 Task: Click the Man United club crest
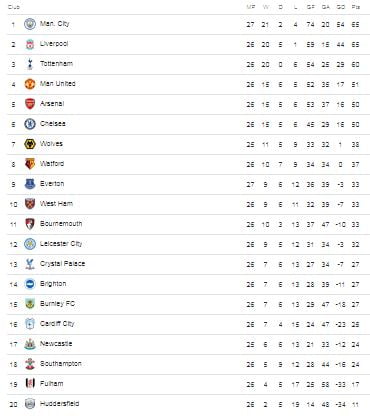click(x=30, y=84)
